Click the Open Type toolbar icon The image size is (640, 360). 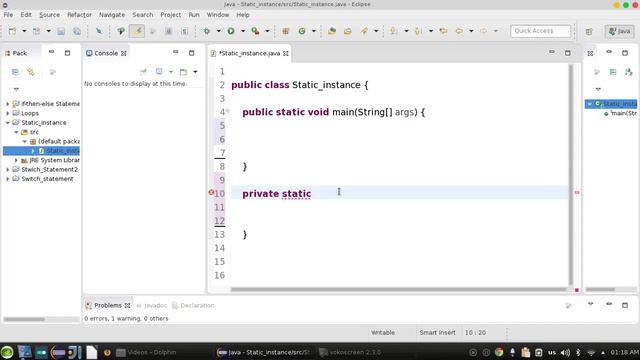[332, 31]
